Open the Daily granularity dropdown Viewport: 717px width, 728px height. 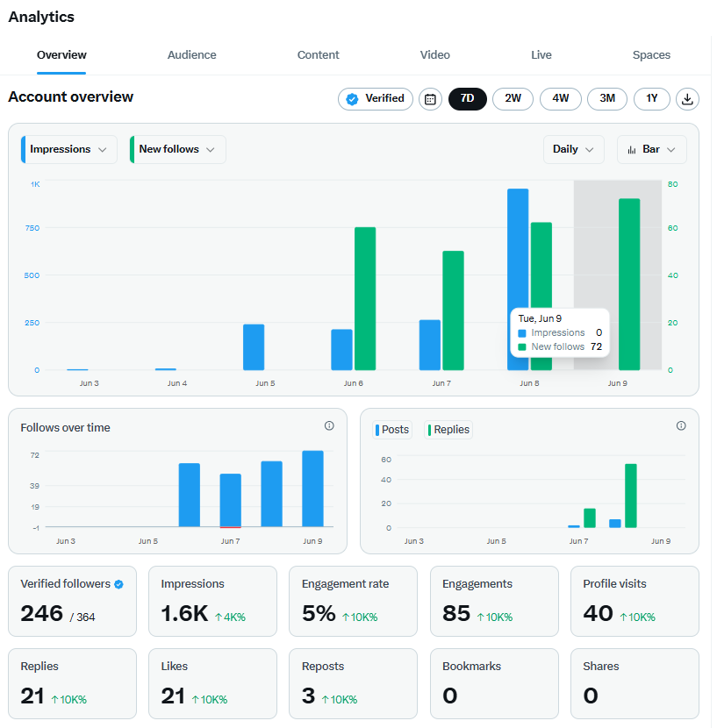(574, 149)
